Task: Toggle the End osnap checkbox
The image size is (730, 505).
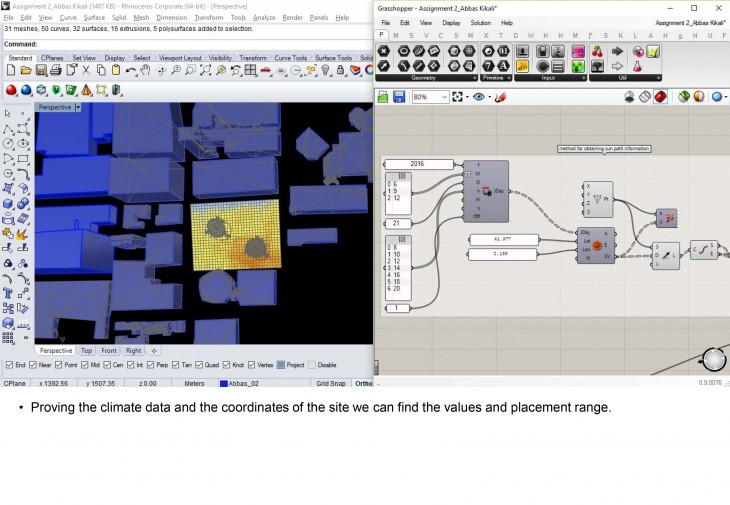Action: point(9,365)
